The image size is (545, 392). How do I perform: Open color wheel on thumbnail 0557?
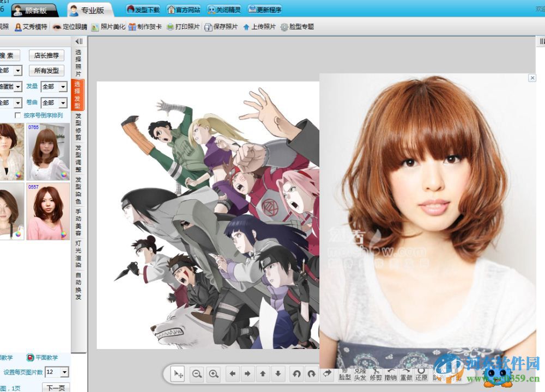tap(64, 234)
